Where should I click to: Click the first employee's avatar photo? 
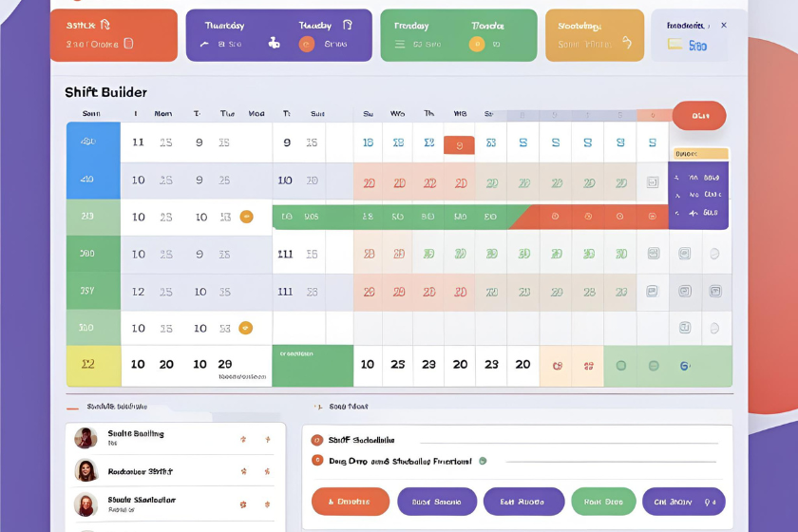click(x=85, y=438)
